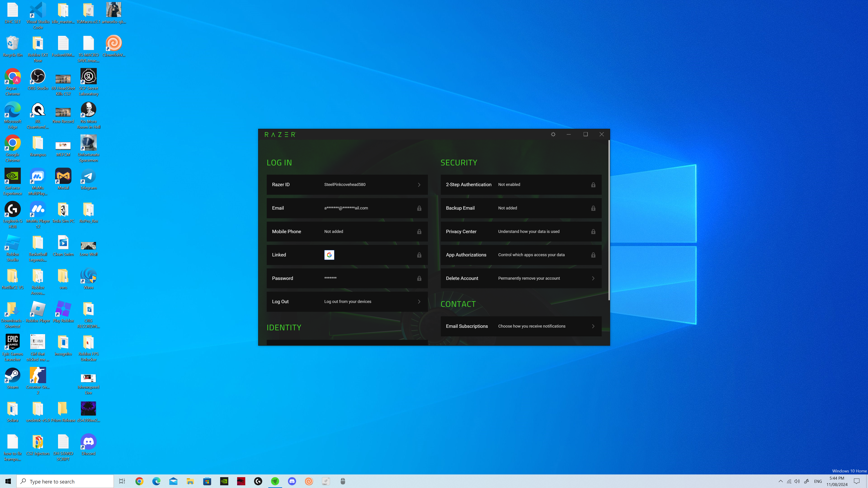Click the Razer logo in title bar
Screen dimensions: 868x488
coord(280,135)
